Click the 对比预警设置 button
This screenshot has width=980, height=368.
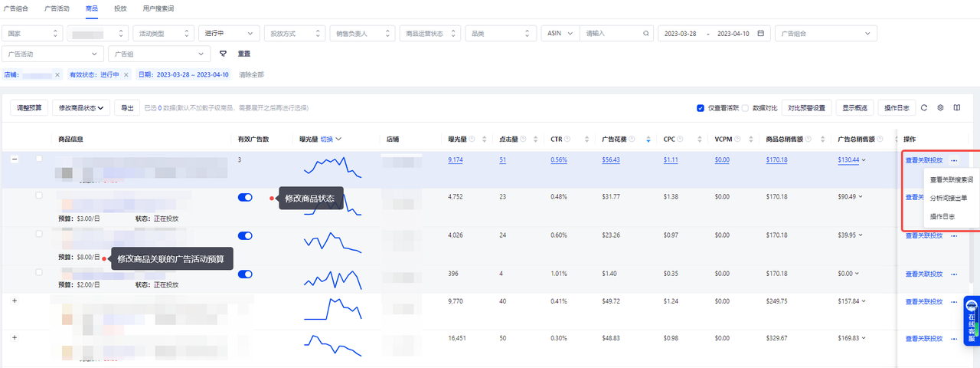pos(807,108)
